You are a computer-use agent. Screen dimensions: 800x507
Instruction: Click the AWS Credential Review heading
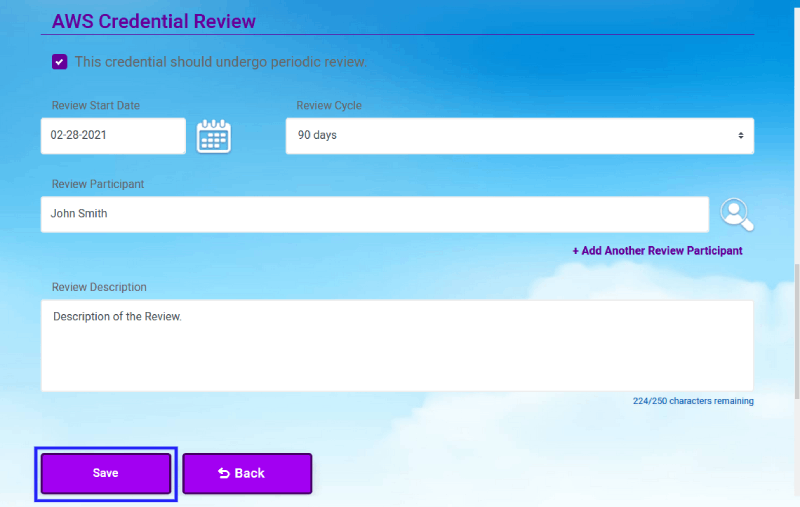click(154, 21)
